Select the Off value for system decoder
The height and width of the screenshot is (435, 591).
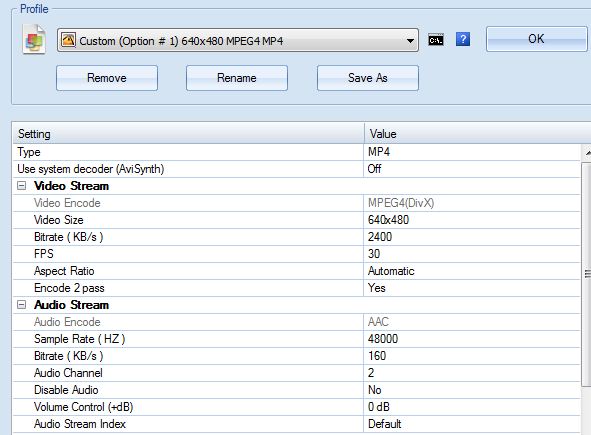point(374,169)
